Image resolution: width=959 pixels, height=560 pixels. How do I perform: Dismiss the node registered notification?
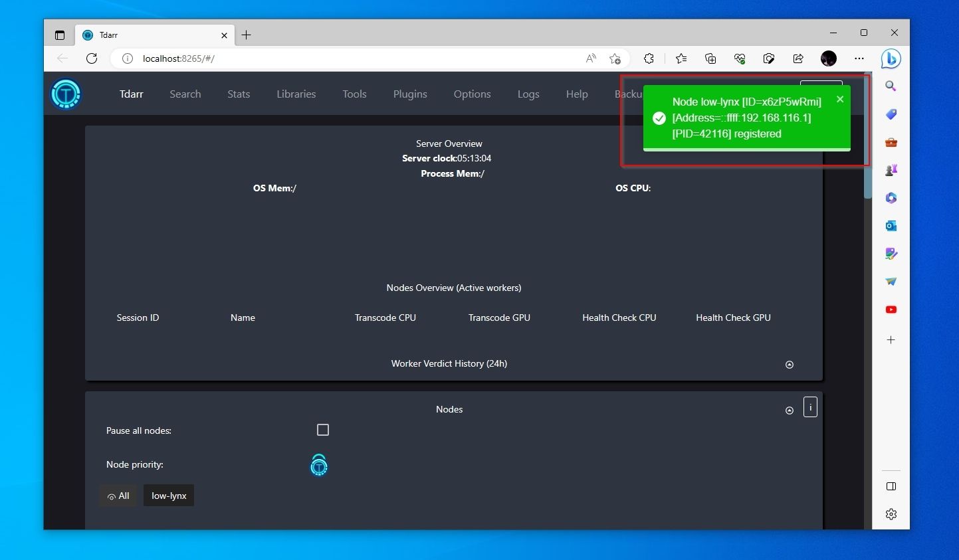coord(840,99)
